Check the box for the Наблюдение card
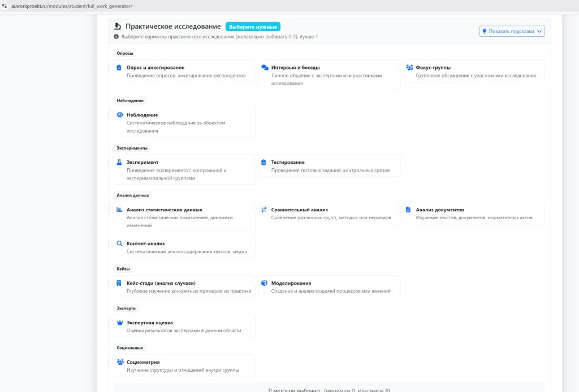 click(x=111, y=115)
